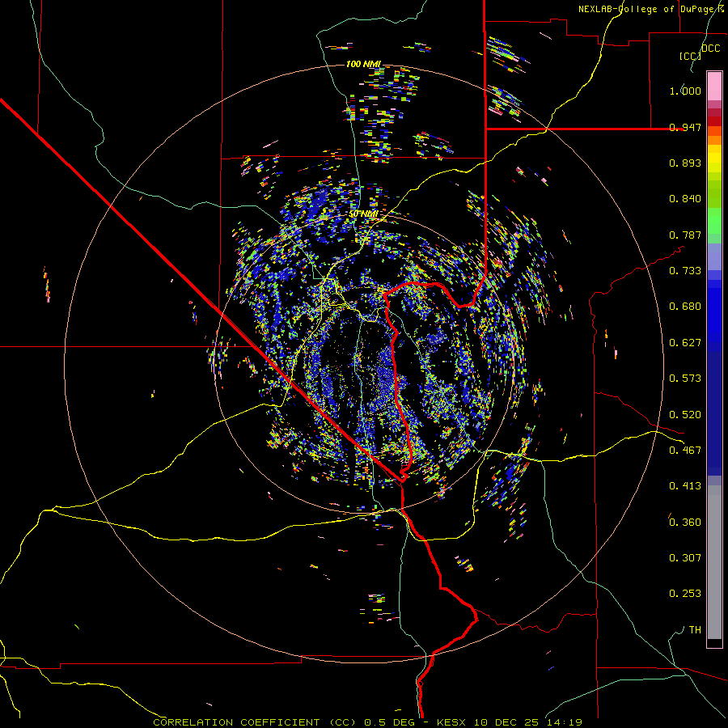
Task: Click the 50 NMI range ring label
Action: click(363, 214)
